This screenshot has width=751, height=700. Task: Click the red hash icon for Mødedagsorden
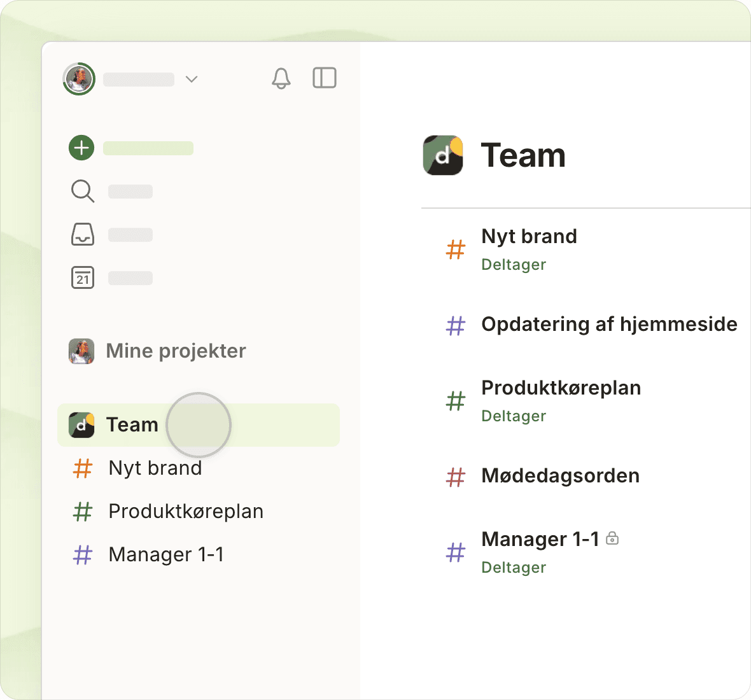pos(456,477)
